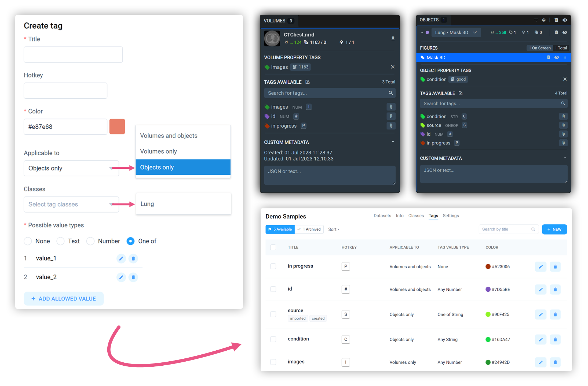Image resolution: width=588 pixels, height=386 pixels.
Task: Edit the 'source' tag row in the tags table
Action: 540,314
